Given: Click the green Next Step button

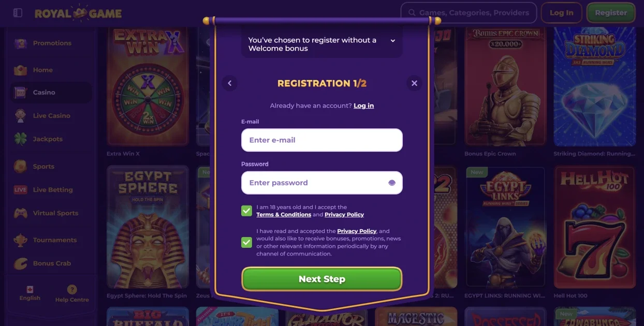Looking at the screenshot, I should (x=321, y=279).
